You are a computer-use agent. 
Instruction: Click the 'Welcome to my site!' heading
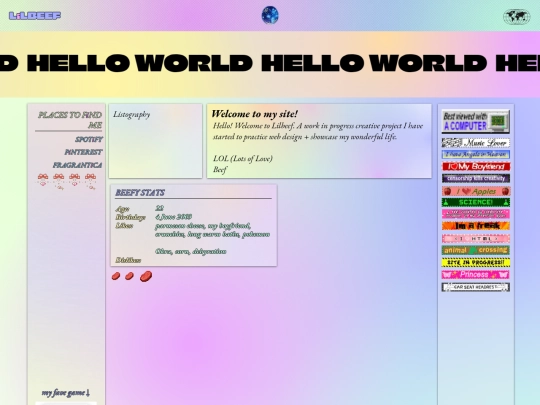coord(255,114)
